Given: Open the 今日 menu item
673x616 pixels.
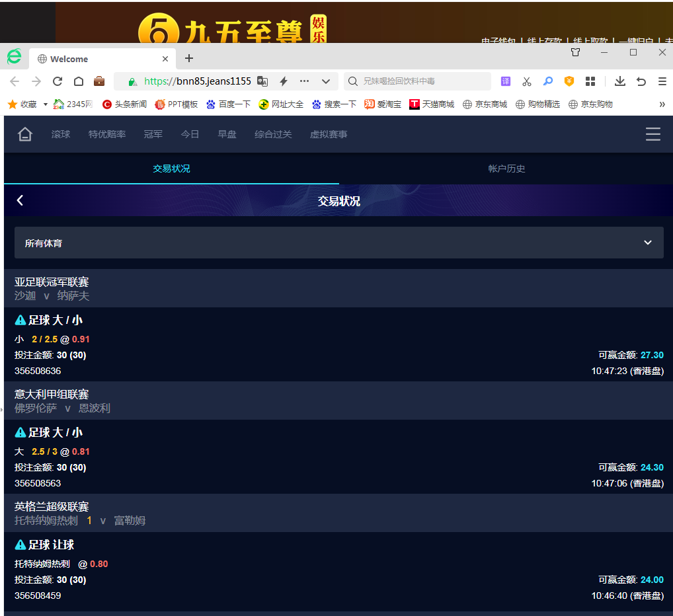Looking at the screenshot, I should tap(190, 134).
